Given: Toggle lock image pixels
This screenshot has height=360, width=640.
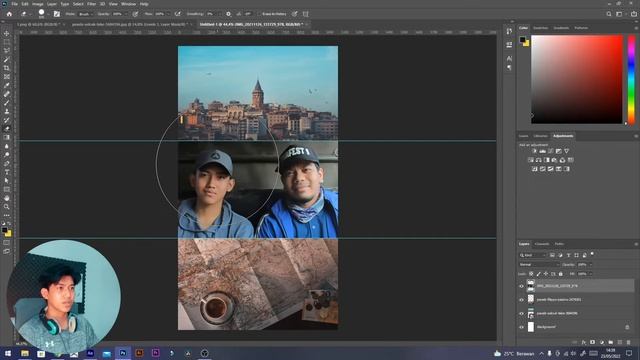Looking at the screenshot, I should [538, 274].
